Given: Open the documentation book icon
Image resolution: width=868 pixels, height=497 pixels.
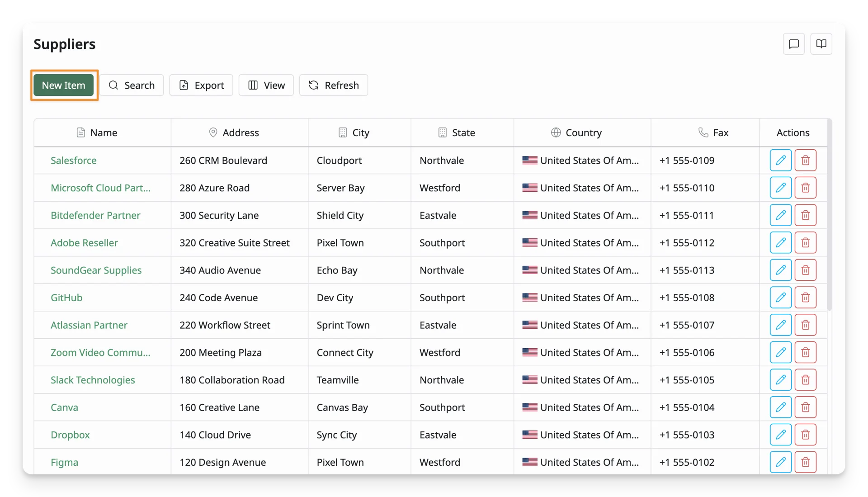Looking at the screenshot, I should (821, 44).
